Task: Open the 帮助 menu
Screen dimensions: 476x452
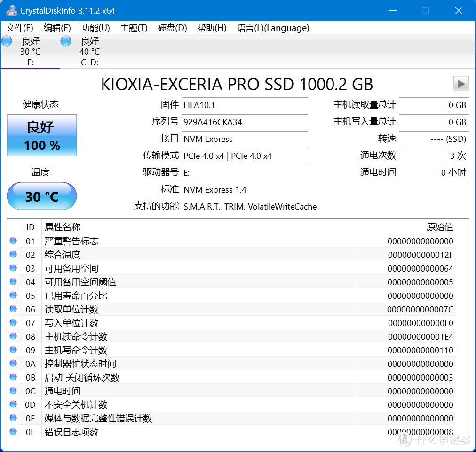Action: [x=212, y=28]
